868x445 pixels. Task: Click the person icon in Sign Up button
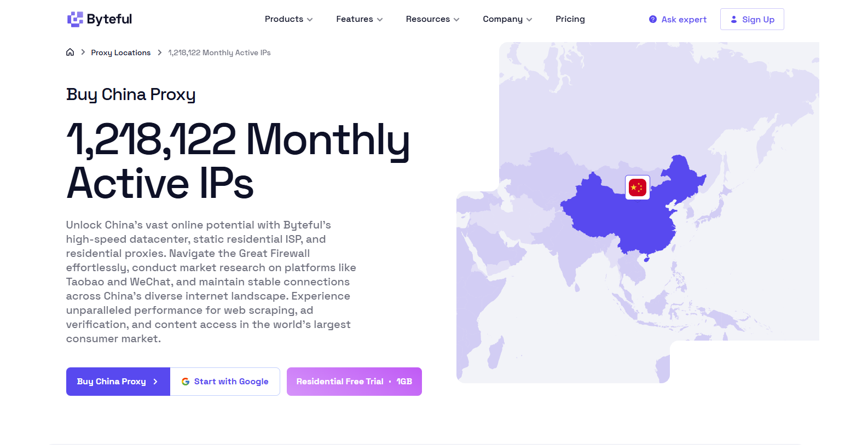(734, 19)
